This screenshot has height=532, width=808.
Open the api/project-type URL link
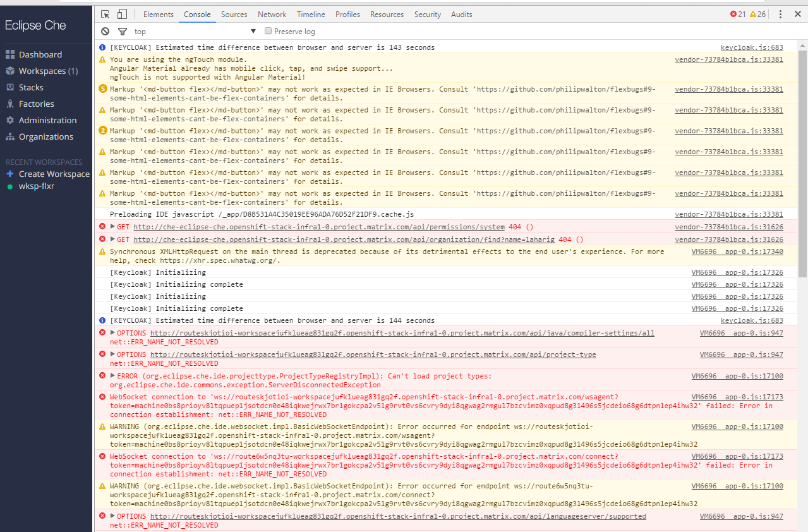(x=373, y=354)
